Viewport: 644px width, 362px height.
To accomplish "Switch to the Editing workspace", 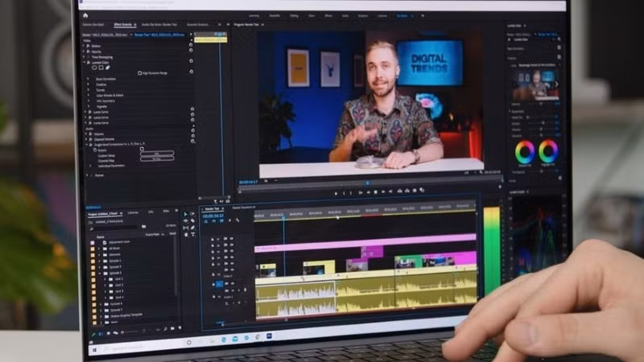I will click(295, 15).
